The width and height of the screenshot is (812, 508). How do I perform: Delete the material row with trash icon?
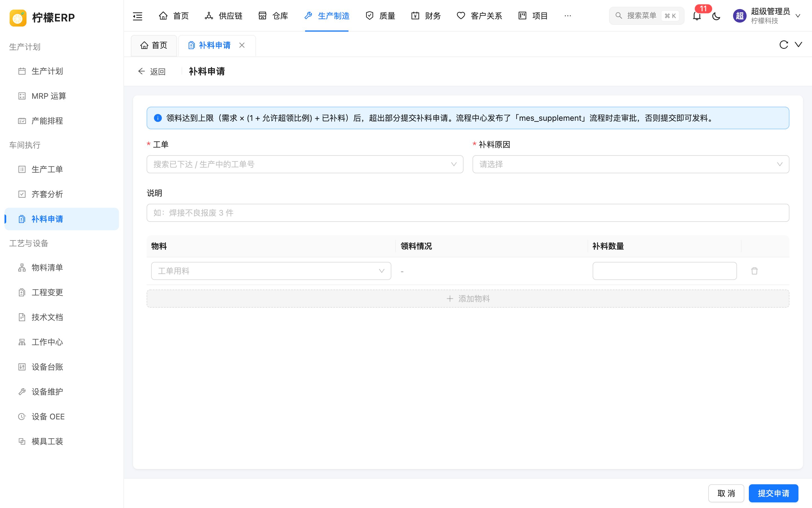(754, 271)
